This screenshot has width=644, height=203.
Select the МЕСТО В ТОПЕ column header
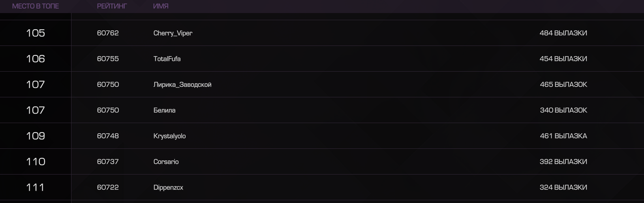(x=36, y=6)
